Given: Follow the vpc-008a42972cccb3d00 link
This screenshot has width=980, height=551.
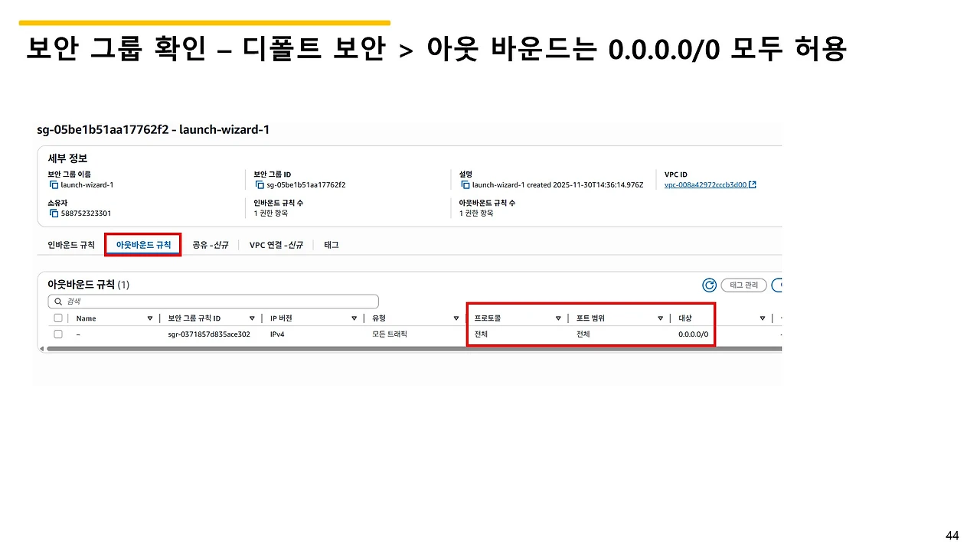Looking at the screenshot, I should [704, 184].
